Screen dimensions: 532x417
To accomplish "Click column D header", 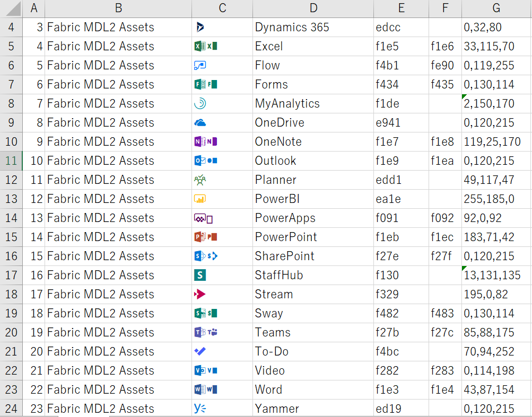I will pos(313,8).
